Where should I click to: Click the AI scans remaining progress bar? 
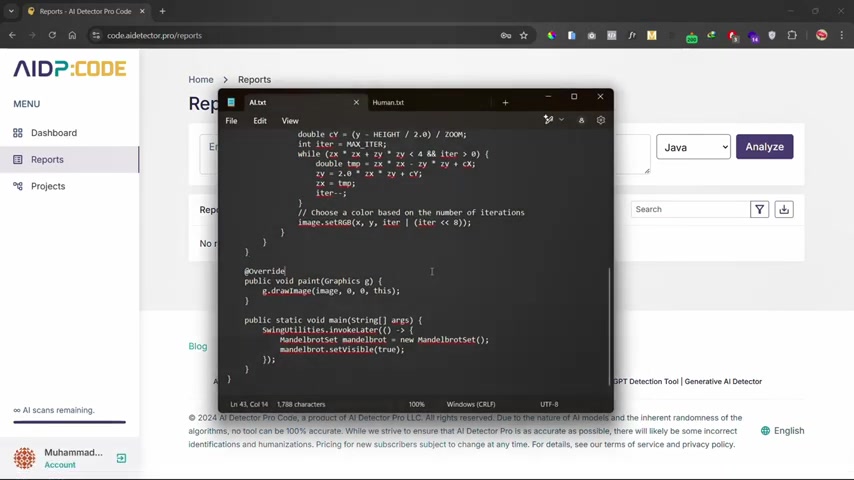tap(70, 422)
